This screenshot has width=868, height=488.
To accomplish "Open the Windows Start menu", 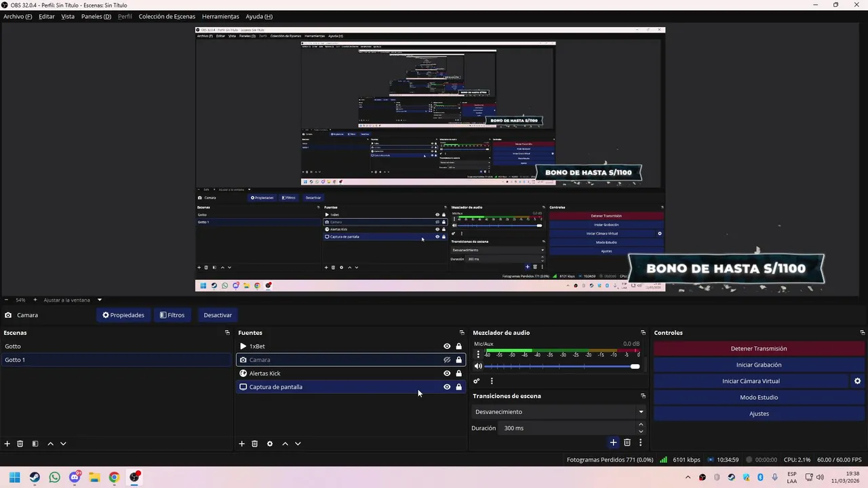I will (x=15, y=477).
